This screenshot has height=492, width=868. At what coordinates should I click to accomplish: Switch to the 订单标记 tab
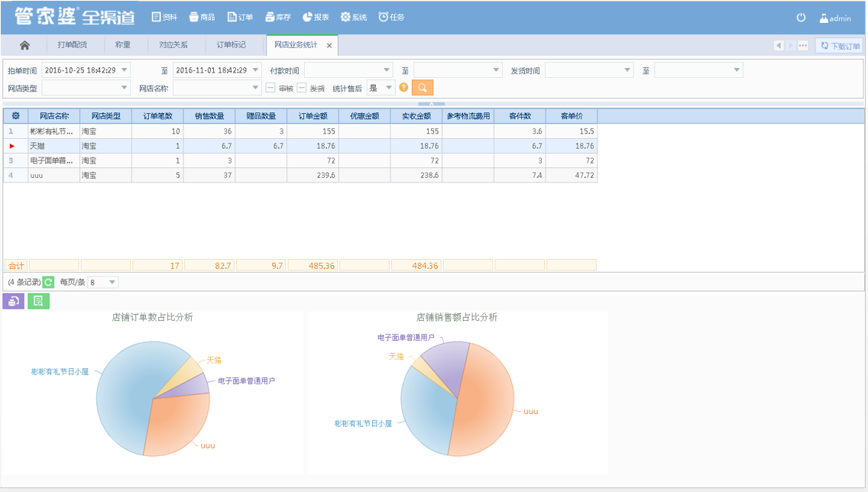[x=232, y=45]
